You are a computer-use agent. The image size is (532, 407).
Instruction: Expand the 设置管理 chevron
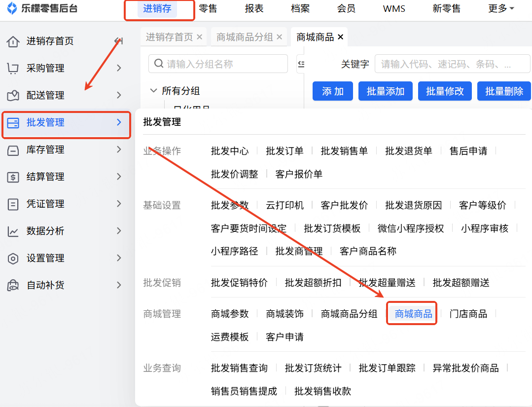pos(119,258)
